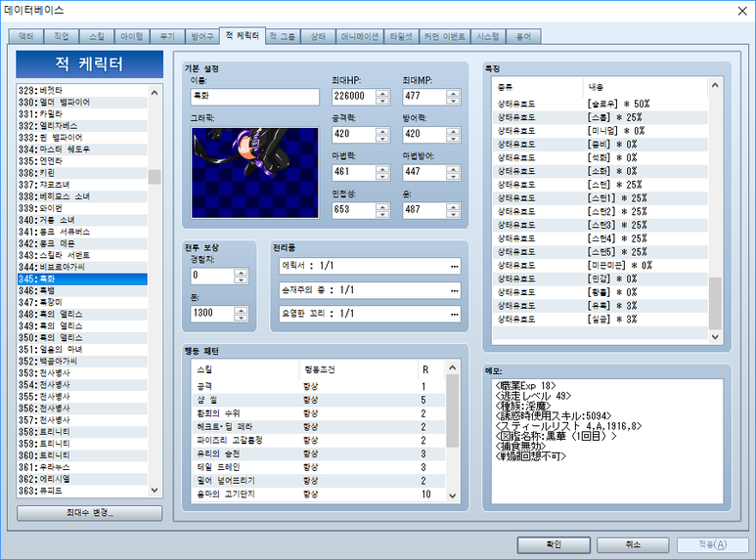Decrease the 최대HP value with down arrow
This screenshot has width=756, height=560.
382,101
